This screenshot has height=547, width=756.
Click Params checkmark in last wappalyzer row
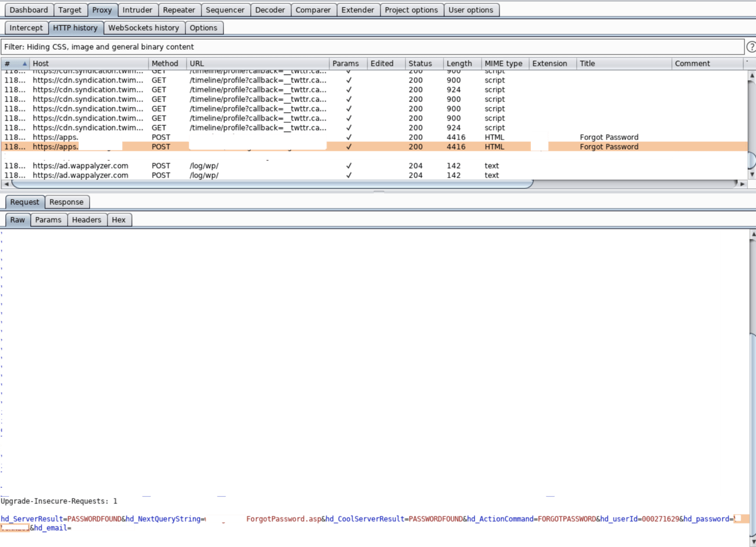click(348, 175)
